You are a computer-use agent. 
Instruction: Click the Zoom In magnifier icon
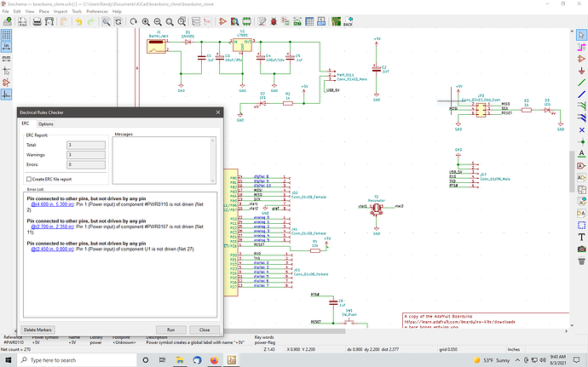click(x=146, y=21)
